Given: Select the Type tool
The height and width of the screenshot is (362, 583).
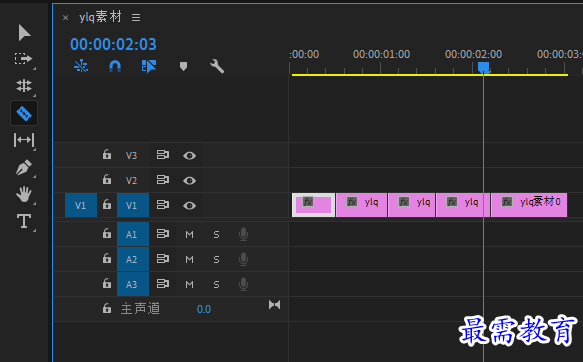Looking at the screenshot, I should (x=24, y=221).
